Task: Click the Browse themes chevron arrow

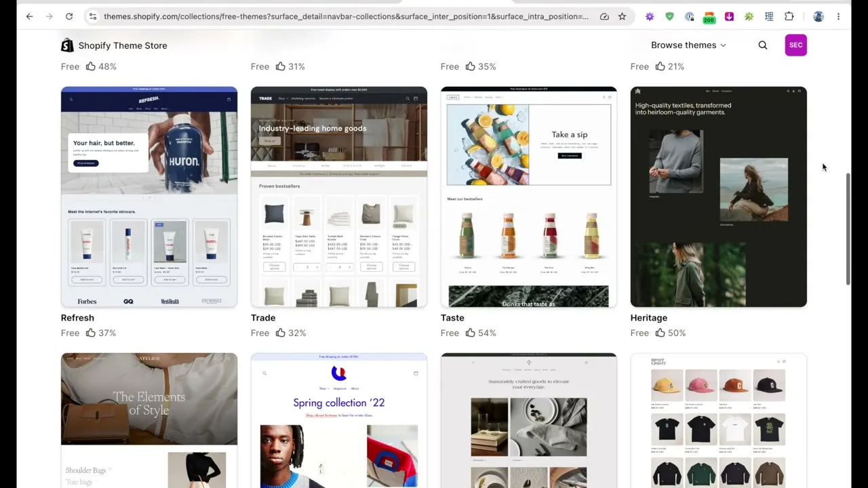Action: tap(723, 45)
